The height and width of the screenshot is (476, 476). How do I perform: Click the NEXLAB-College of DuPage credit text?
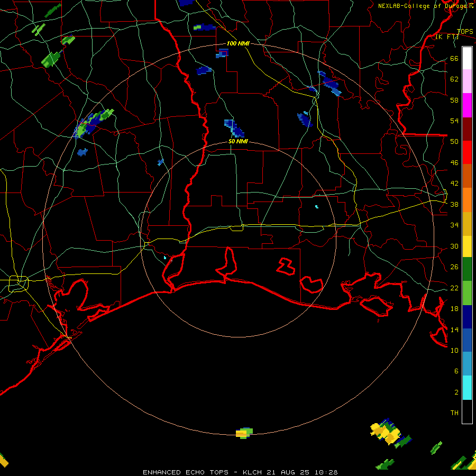coord(426,6)
